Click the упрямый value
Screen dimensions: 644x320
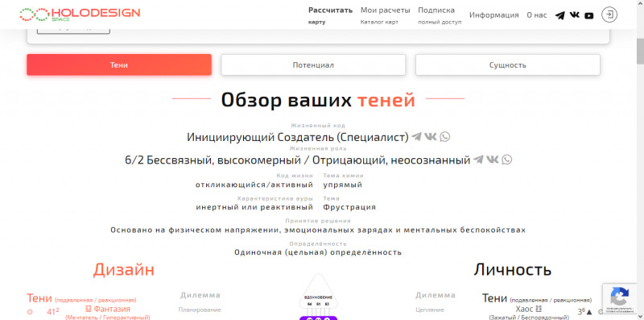pos(343,185)
